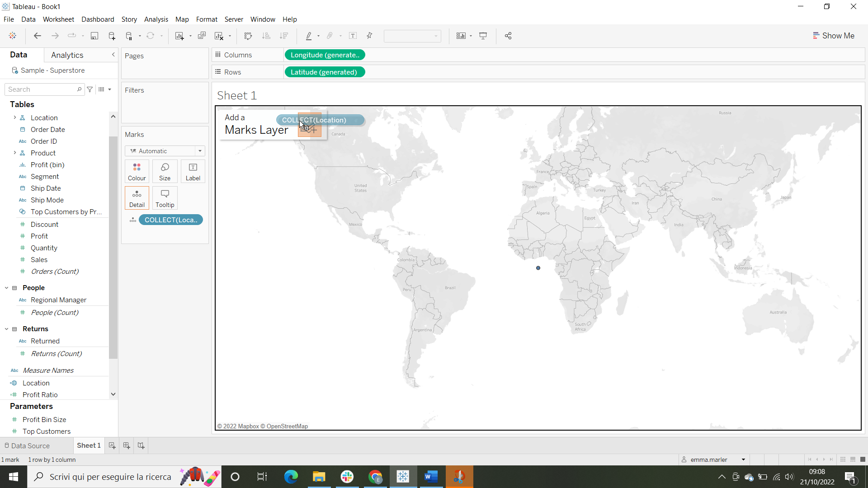Open the Map menu
868x488 pixels.
click(182, 19)
